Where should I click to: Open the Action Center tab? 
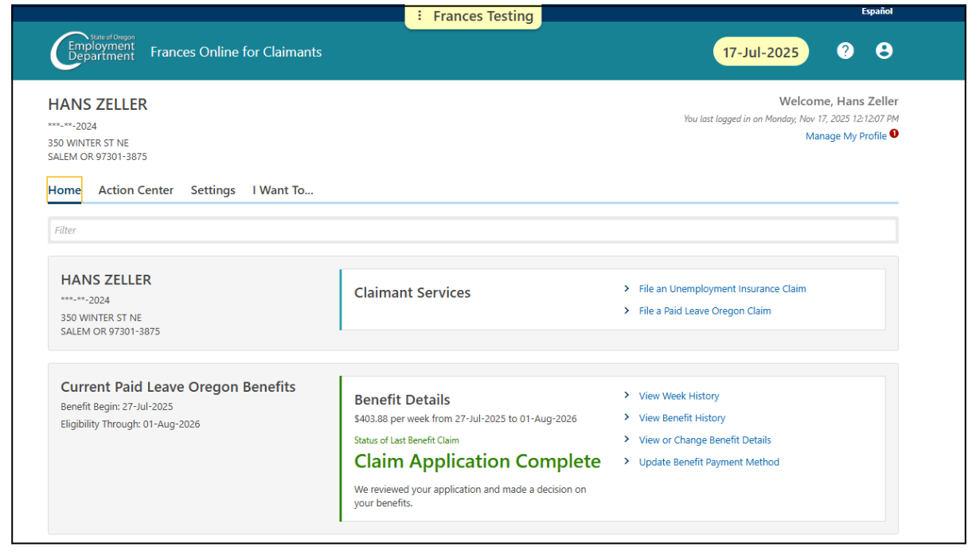coord(136,190)
